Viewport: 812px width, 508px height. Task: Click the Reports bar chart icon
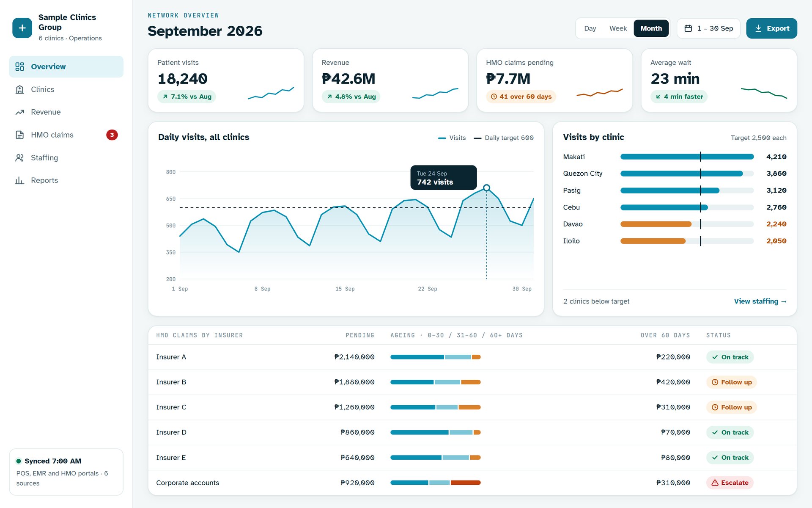(x=19, y=180)
